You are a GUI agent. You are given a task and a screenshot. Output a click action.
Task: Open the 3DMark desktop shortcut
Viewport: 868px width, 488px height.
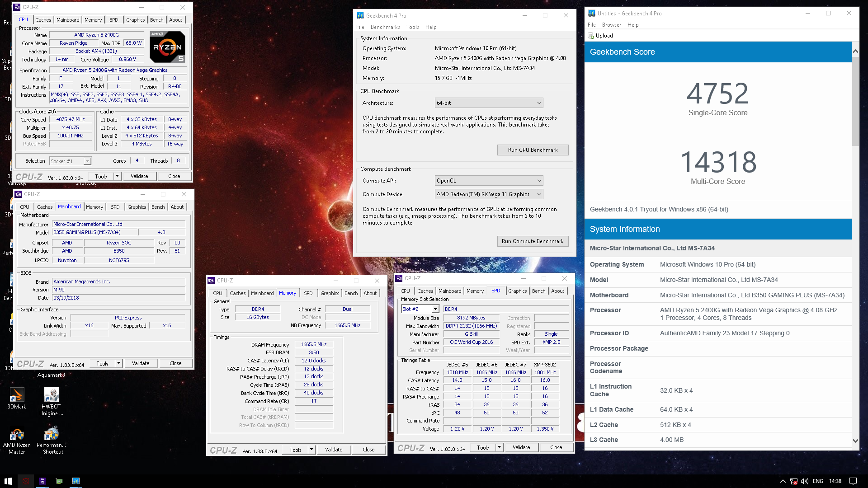coord(17,399)
